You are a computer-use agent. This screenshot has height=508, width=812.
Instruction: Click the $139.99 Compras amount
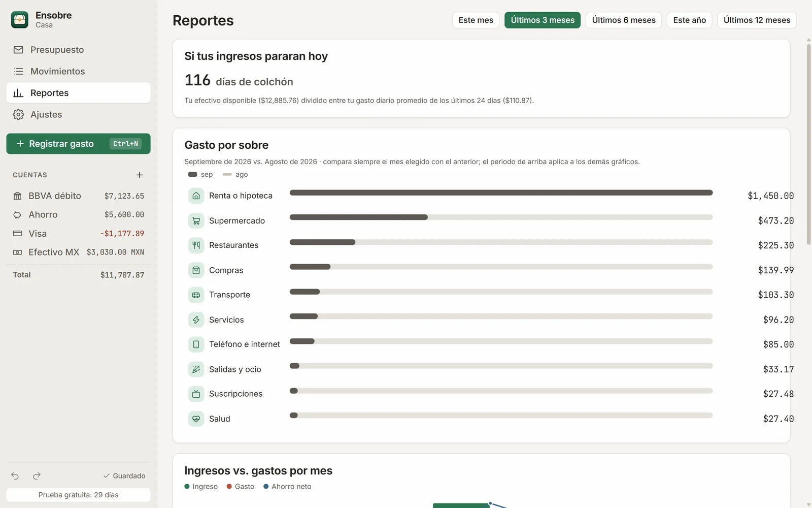click(x=775, y=270)
